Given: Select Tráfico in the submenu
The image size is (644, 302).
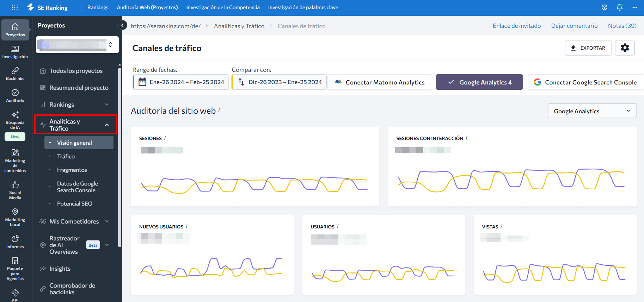Looking at the screenshot, I should pyautogui.click(x=66, y=156).
